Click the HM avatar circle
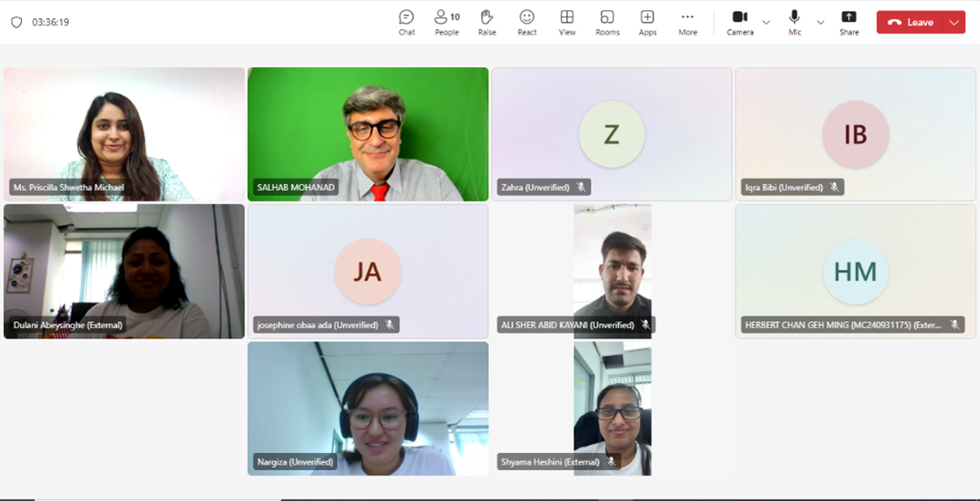980x501 pixels. click(x=856, y=271)
